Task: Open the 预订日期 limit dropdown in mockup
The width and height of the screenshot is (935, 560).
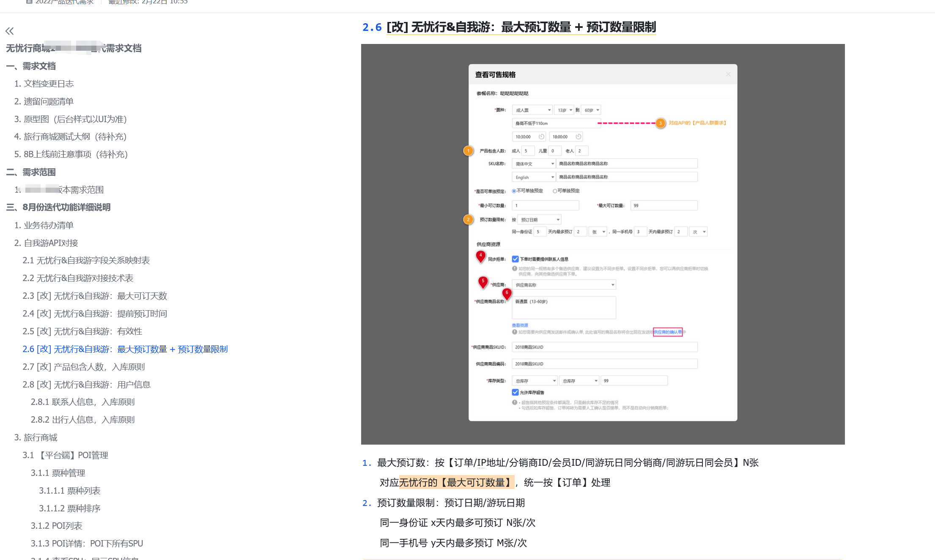Action: [540, 220]
